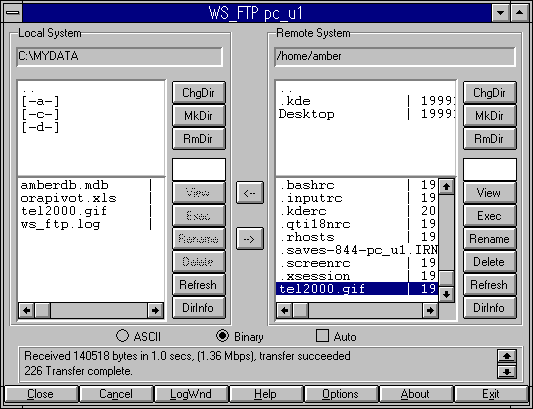Image resolution: width=533 pixels, height=409 pixels.
Task: Open Options from bottom bar
Action: tap(341, 394)
